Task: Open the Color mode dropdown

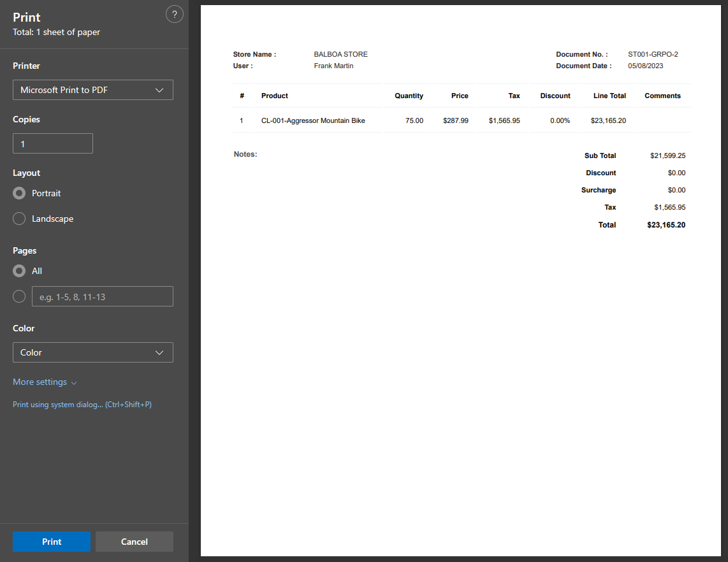Action: coord(93,352)
